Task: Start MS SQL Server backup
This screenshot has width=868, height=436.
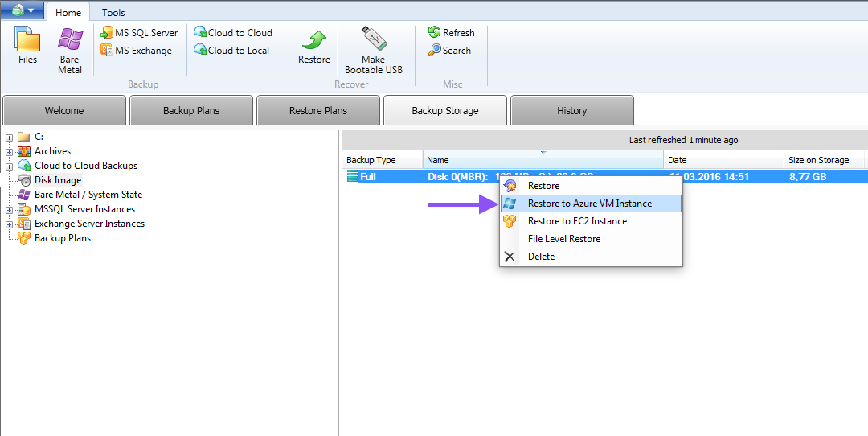Action: (139, 33)
